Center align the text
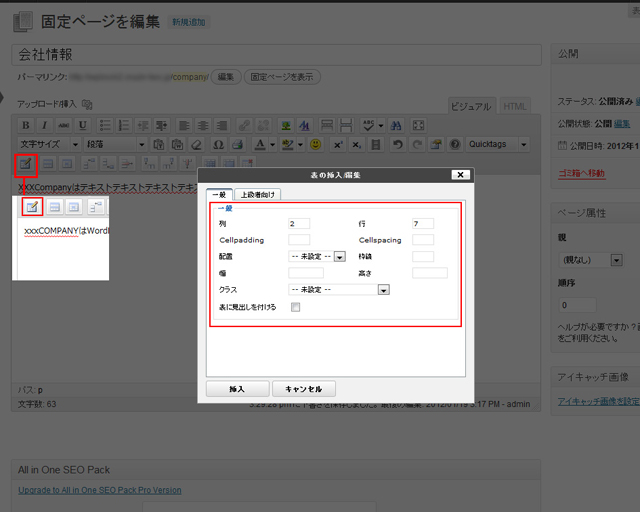The height and width of the screenshot is (512, 640). (x=203, y=125)
